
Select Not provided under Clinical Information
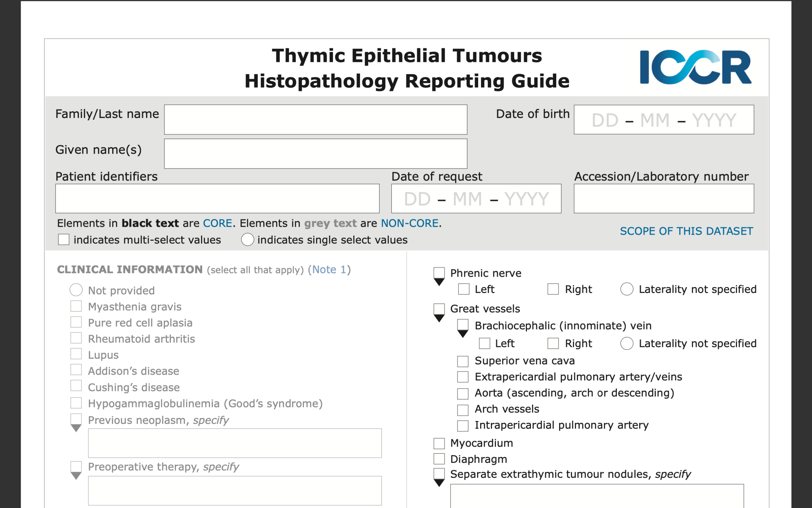pyautogui.click(x=76, y=290)
